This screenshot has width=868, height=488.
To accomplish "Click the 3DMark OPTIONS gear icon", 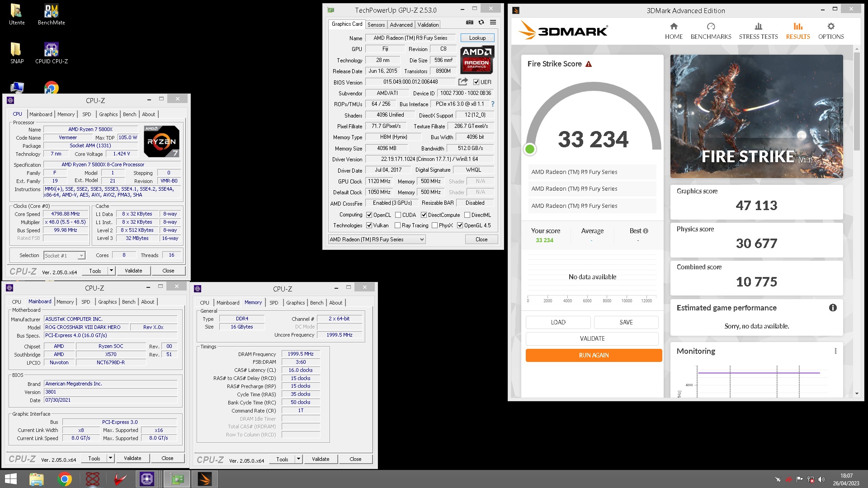I will [831, 26].
